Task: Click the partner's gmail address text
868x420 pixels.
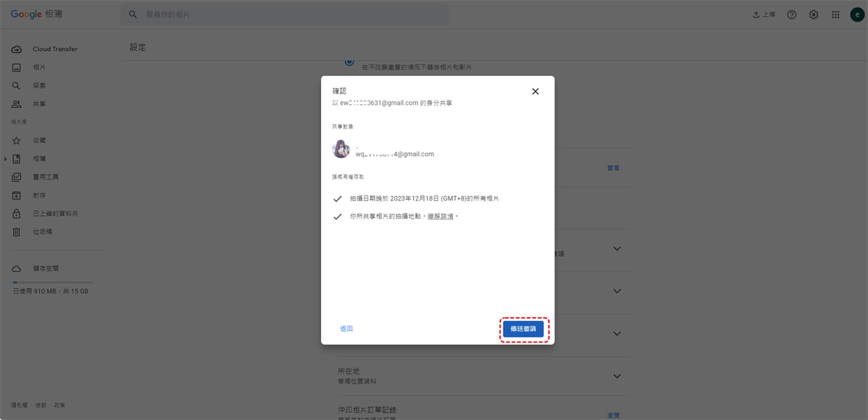Action: pyautogui.click(x=395, y=154)
